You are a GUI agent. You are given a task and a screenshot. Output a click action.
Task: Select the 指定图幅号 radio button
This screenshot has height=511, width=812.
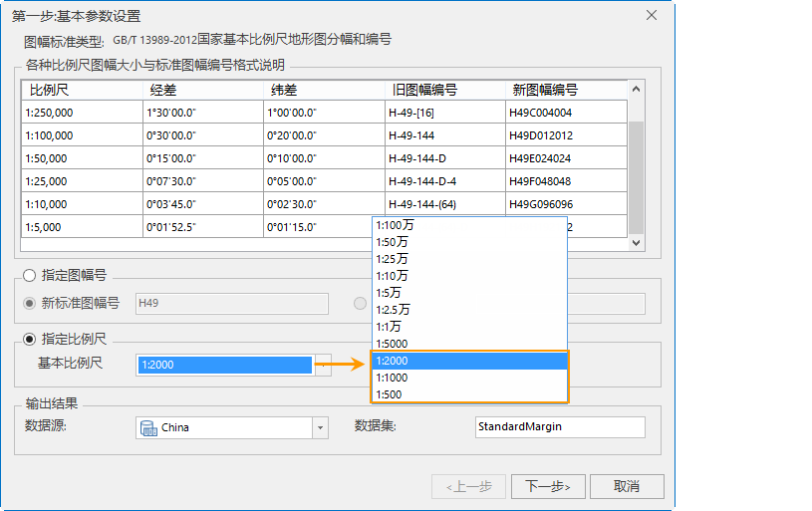(29, 276)
